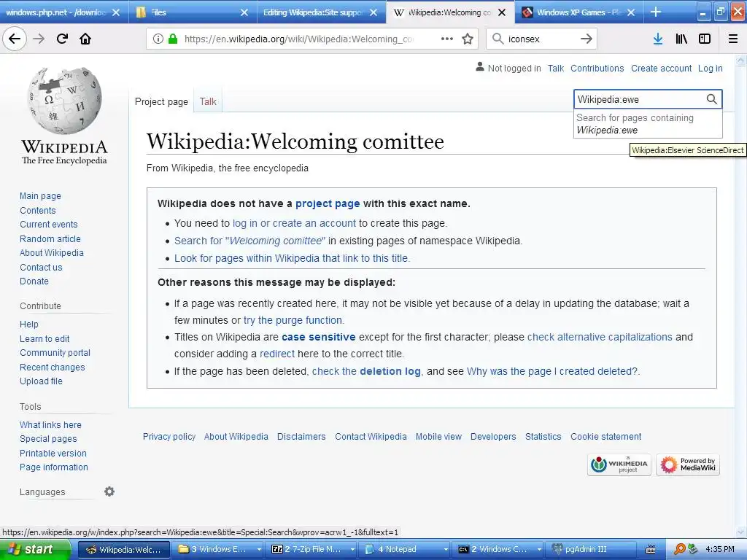Open a new browser tab
The width and height of the screenshot is (747, 560).
click(x=656, y=12)
